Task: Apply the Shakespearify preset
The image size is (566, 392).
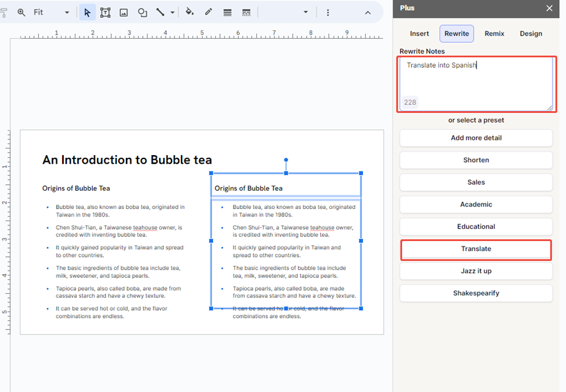Action: [x=476, y=293]
